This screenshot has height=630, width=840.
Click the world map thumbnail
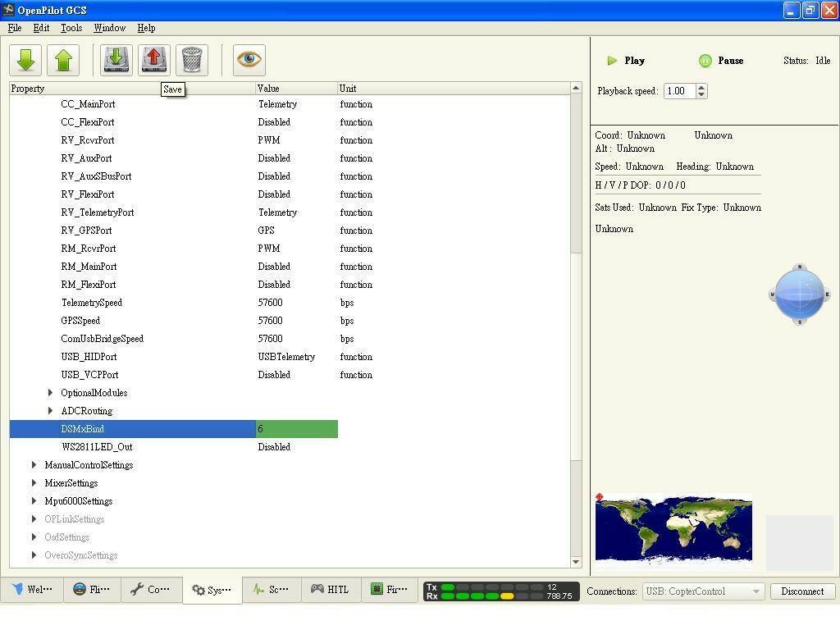[x=674, y=529]
